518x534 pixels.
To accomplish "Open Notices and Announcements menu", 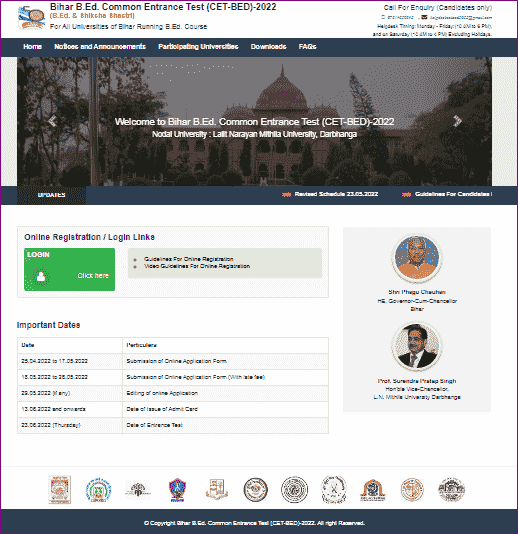I will pyautogui.click(x=100, y=47).
